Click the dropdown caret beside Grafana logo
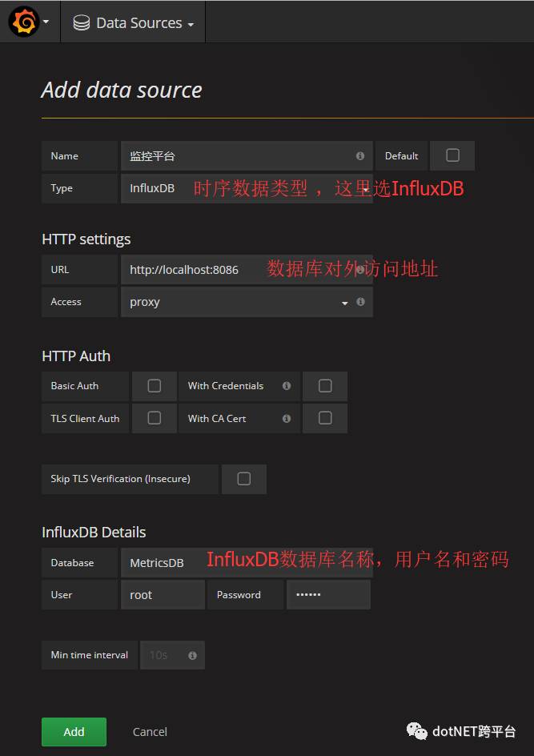Screen dimensions: 534x756 (46, 22)
